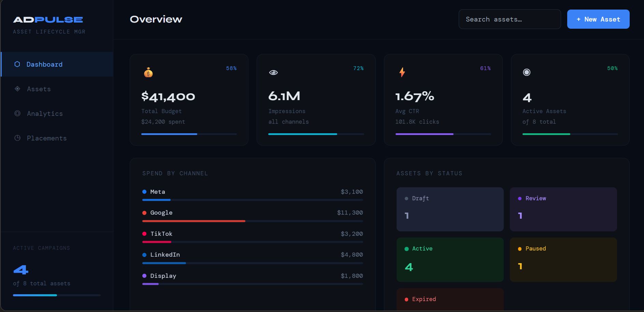Switch to the Placements section
Image resolution: width=644 pixels, height=312 pixels.
47,138
